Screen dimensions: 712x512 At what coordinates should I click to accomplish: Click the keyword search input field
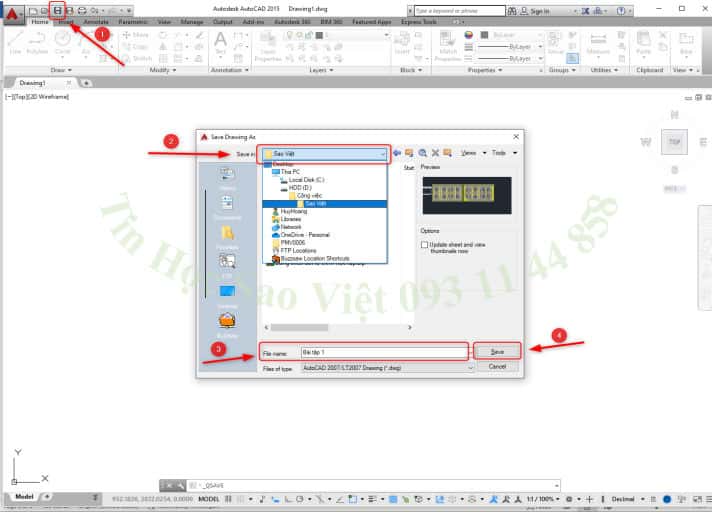point(459,11)
